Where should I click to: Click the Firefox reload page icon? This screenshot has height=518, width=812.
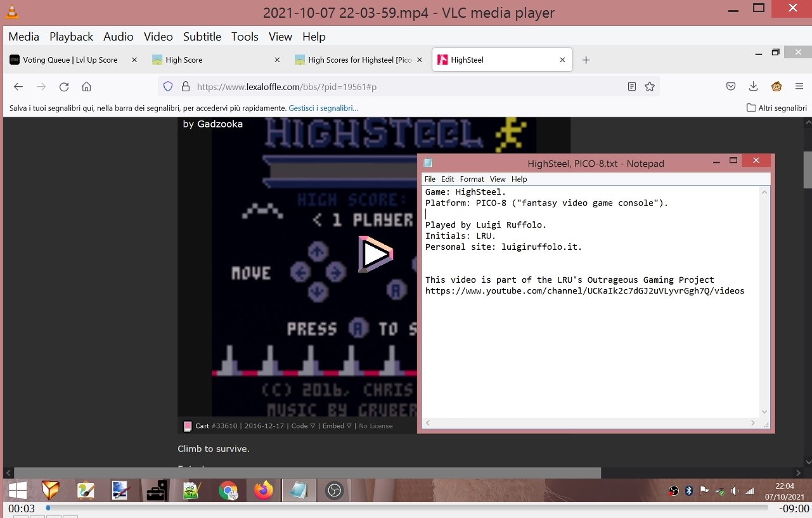click(64, 87)
